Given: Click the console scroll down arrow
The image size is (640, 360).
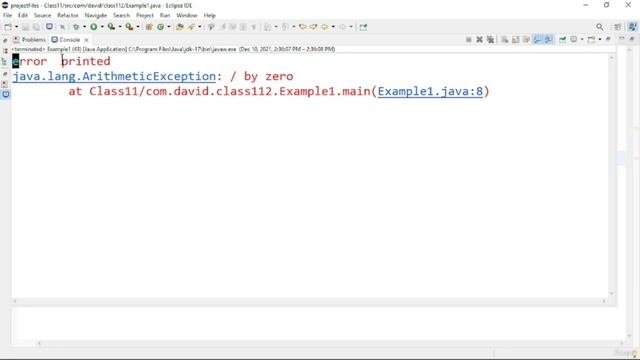Looking at the screenshot, I should (x=611, y=293).
